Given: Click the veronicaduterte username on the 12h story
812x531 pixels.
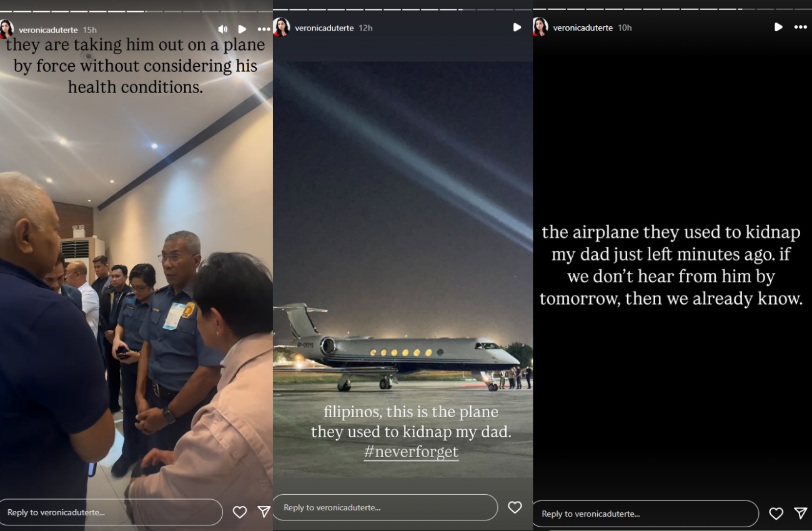Looking at the screenshot, I should coord(324,28).
